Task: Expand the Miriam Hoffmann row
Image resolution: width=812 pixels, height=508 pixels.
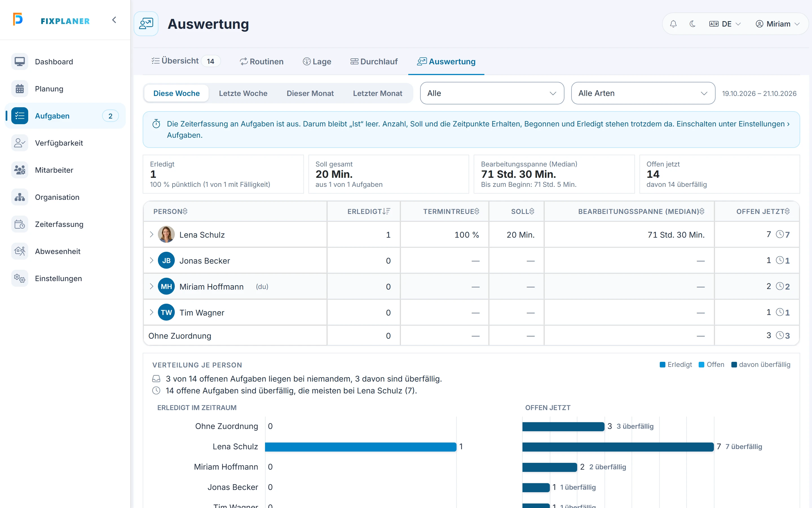Action: coord(151,286)
